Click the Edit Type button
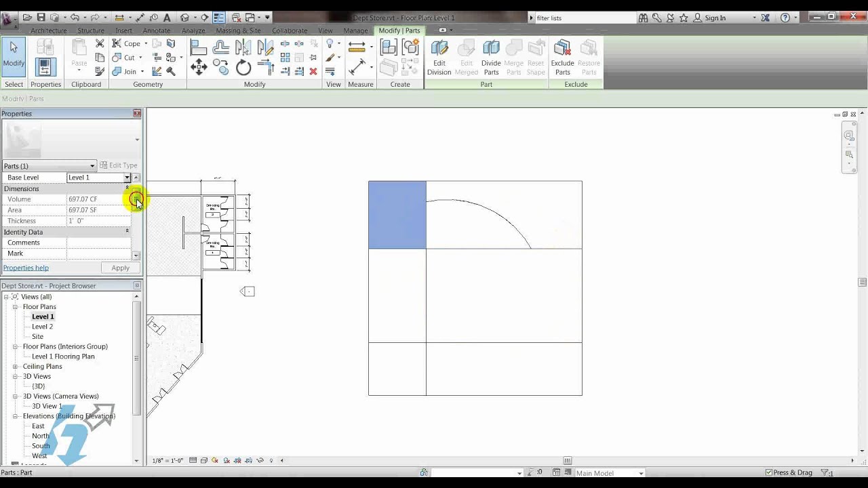868x488 pixels. [119, 165]
